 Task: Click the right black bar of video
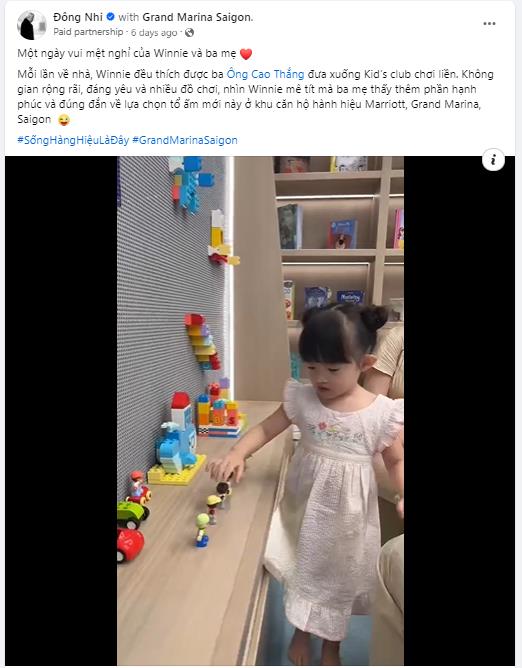(x=459, y=411)
